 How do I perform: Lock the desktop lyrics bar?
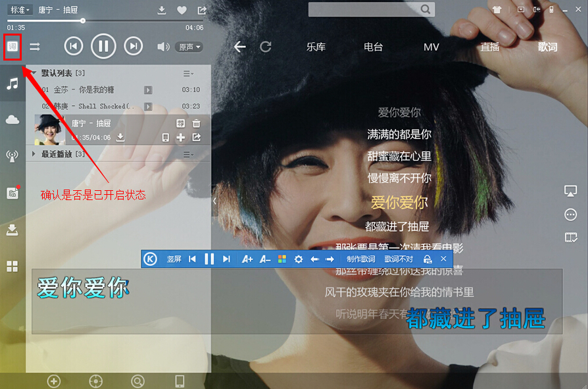[x=428, y=259]
